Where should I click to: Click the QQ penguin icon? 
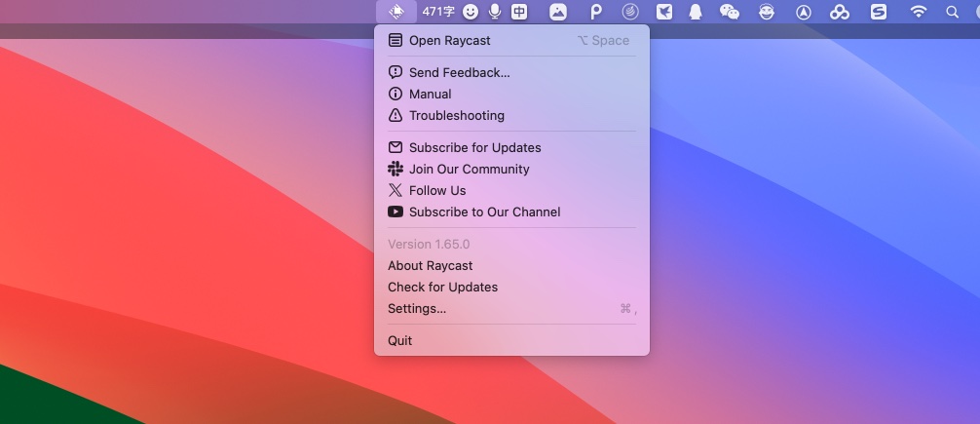click(695, 12)
